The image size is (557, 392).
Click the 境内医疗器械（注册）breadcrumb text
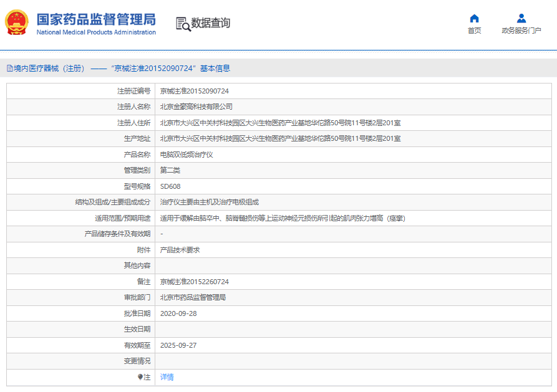(x=49, y=68)
